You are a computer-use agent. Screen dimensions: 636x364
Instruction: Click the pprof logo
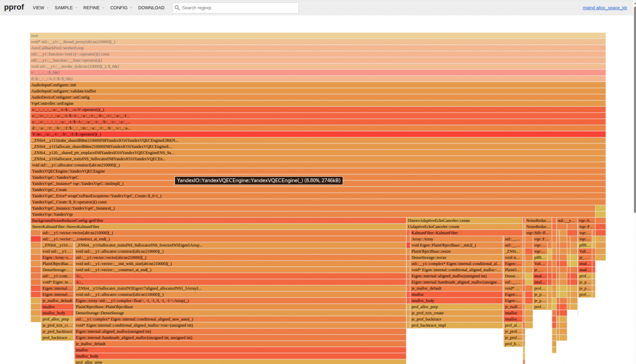pyautogui.click(x=14, y=7)
